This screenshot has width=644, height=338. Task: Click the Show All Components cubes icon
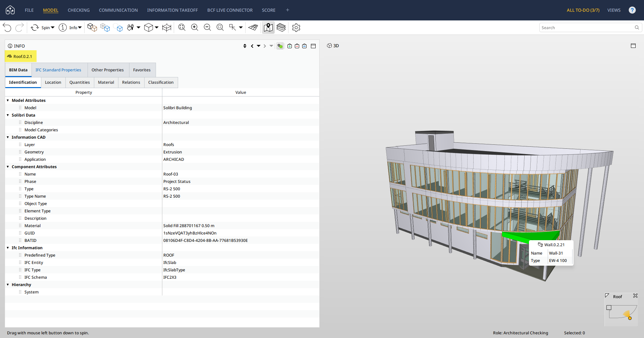tap(92, 27)
